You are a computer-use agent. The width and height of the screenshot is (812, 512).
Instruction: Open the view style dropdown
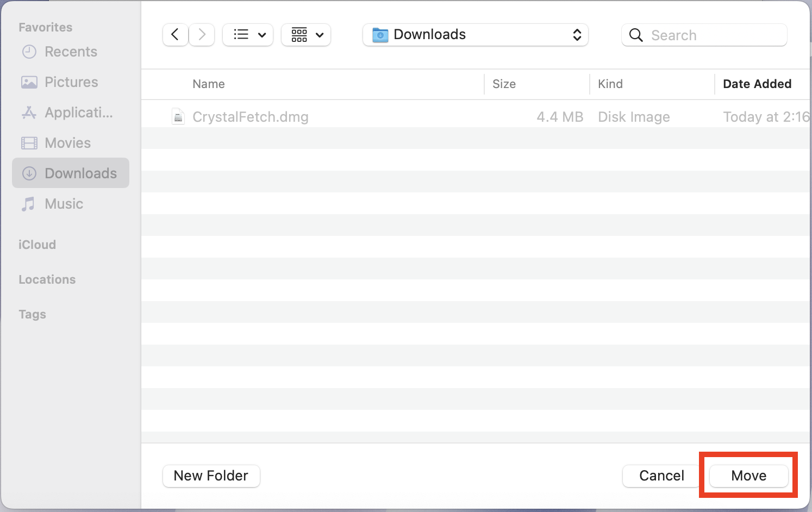pyautogui.click(x=248, y=34)
